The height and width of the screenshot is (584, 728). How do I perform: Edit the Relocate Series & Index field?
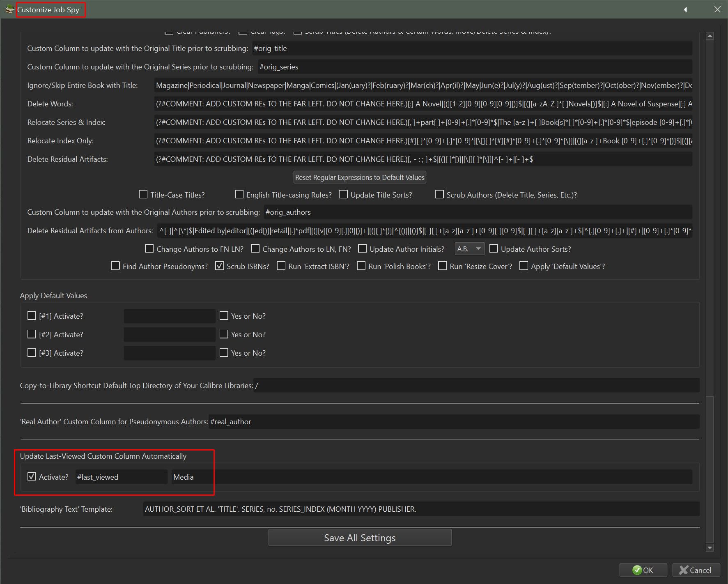[423, 122]
